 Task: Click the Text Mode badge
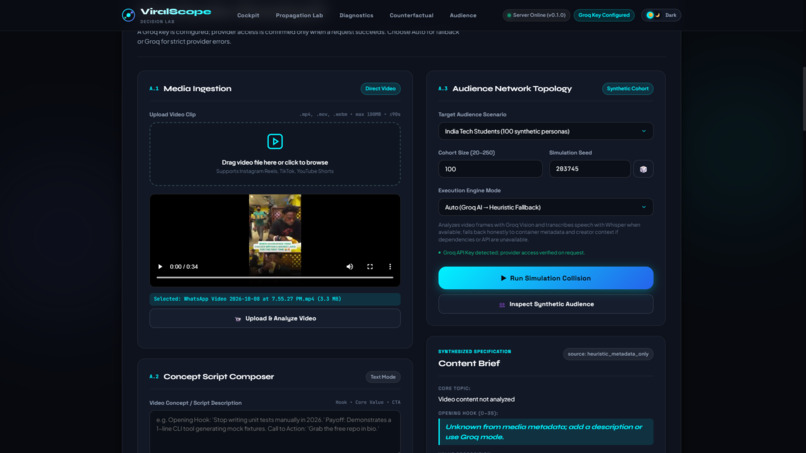pyautogui.click(x=383, y=377)
